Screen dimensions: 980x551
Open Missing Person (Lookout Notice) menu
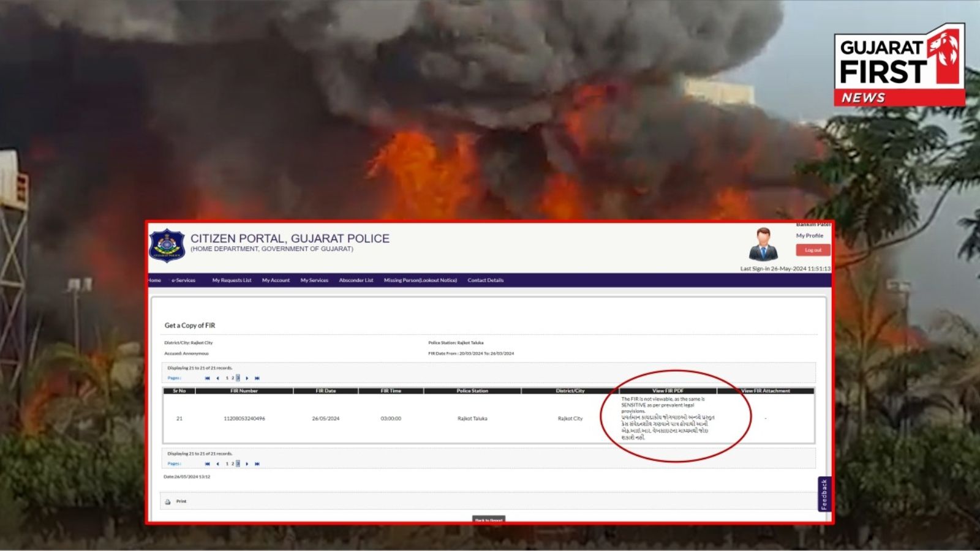420,280
